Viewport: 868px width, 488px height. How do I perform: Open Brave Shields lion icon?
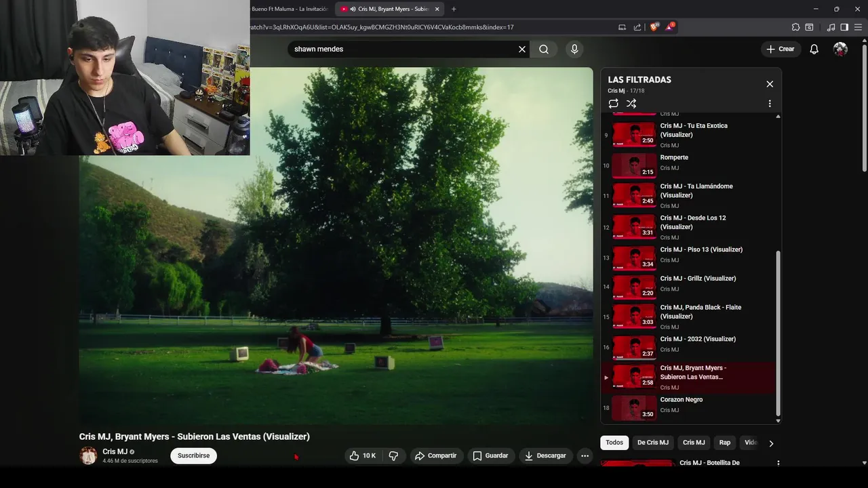click(x=654, y=27)
